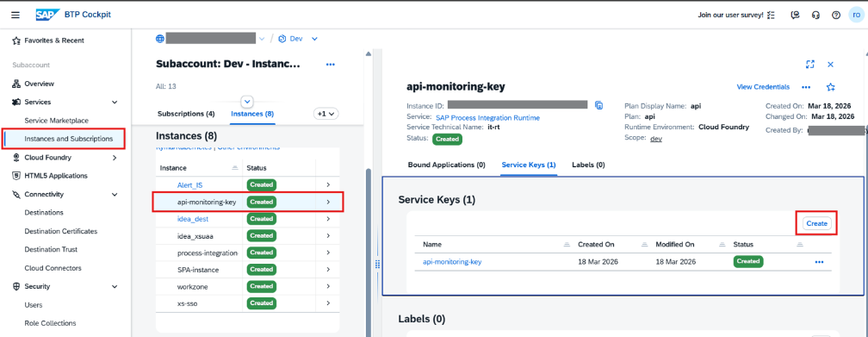This screenshot has height=337, width=868.
Task: Expand the Cloud Foundry navigation group
Action: [x=115, y=158]
